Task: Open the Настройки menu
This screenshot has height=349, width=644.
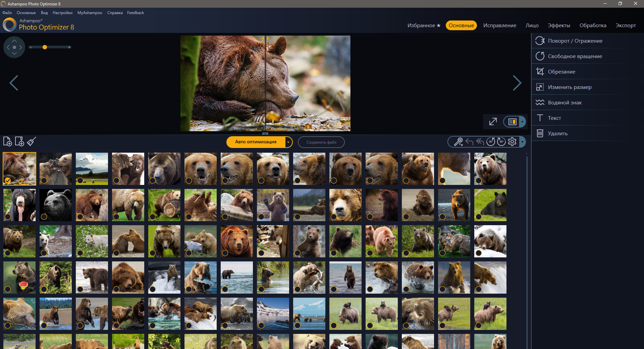Action: [62, 13]
